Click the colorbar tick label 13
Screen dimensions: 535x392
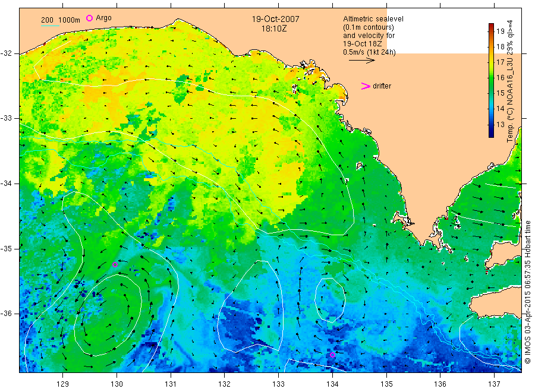[x=500, y=124]
